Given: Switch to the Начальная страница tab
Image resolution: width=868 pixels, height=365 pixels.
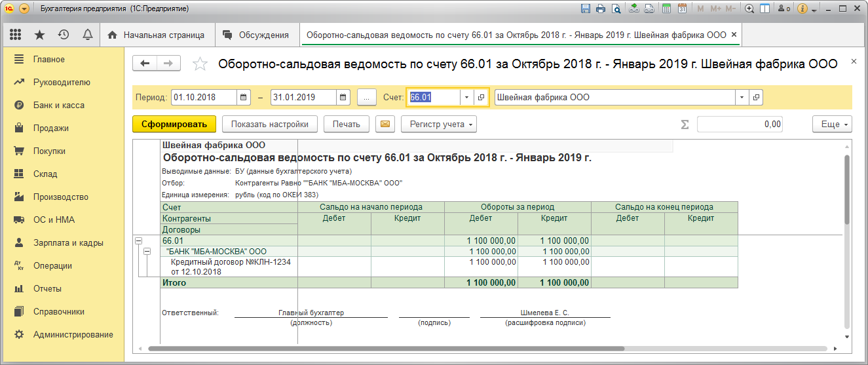Looking at the screenshot, I should pyautogui.click(x=157, y=35).
